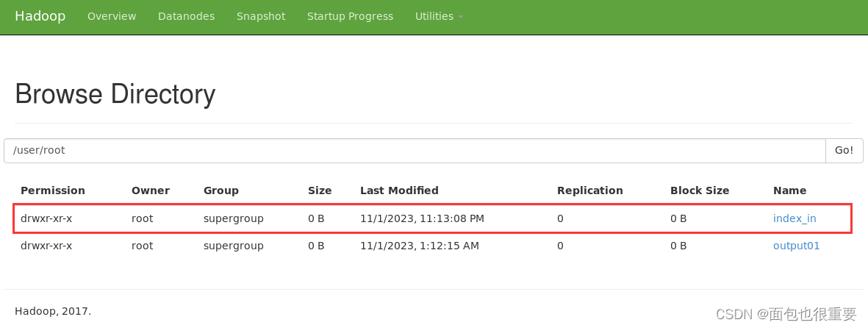This screenshot has width=868, height=328.
Task: Click the Block Size column header
Action: point(700,190)
